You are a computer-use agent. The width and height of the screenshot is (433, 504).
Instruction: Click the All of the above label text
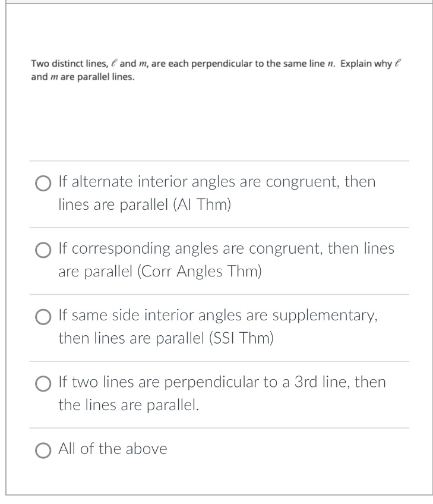(112, 450)
